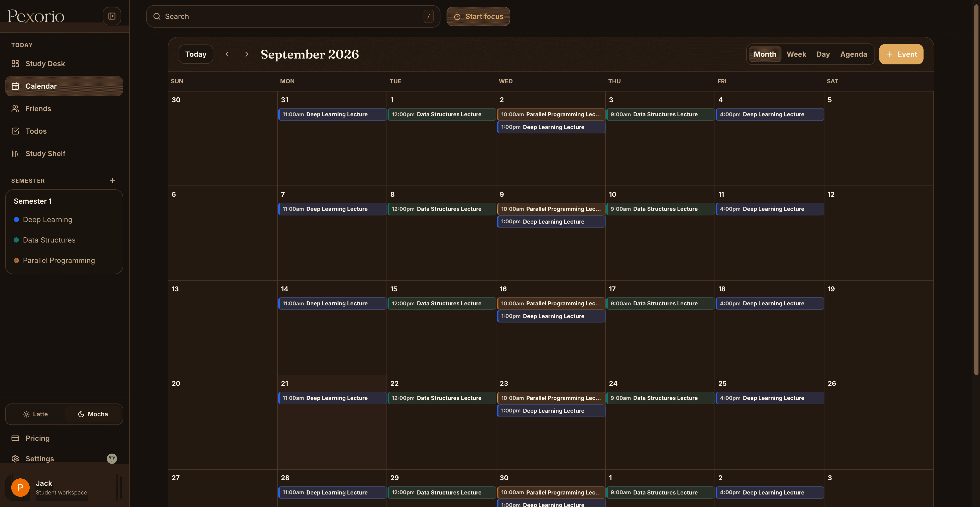Click Deep Learning blue color dot
Screen dimensions: 980x507
pos(16,220)
